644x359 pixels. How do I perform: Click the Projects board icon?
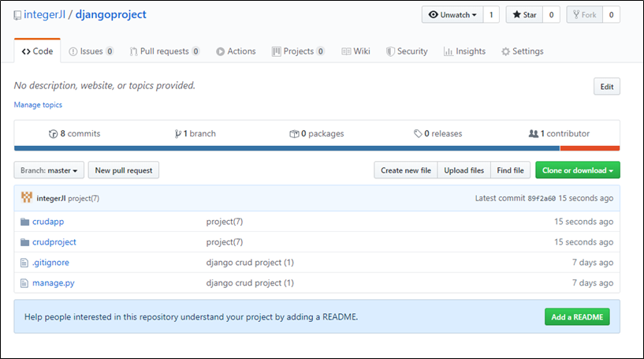point(277,51)
